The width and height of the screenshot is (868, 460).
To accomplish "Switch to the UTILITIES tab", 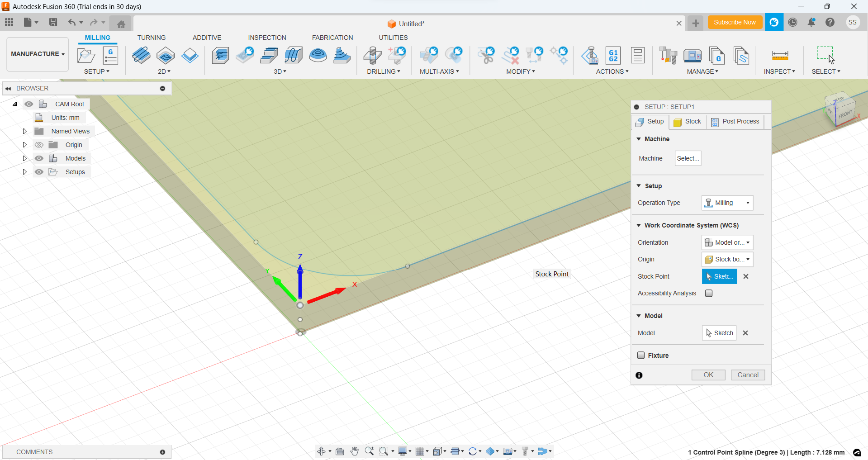I will click(x=393, y=38).
